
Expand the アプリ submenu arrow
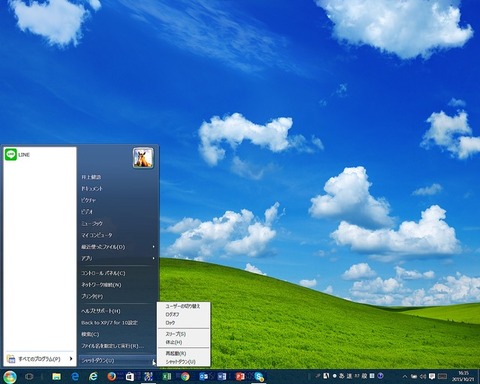pyautogui.click(x=154, y=258)
